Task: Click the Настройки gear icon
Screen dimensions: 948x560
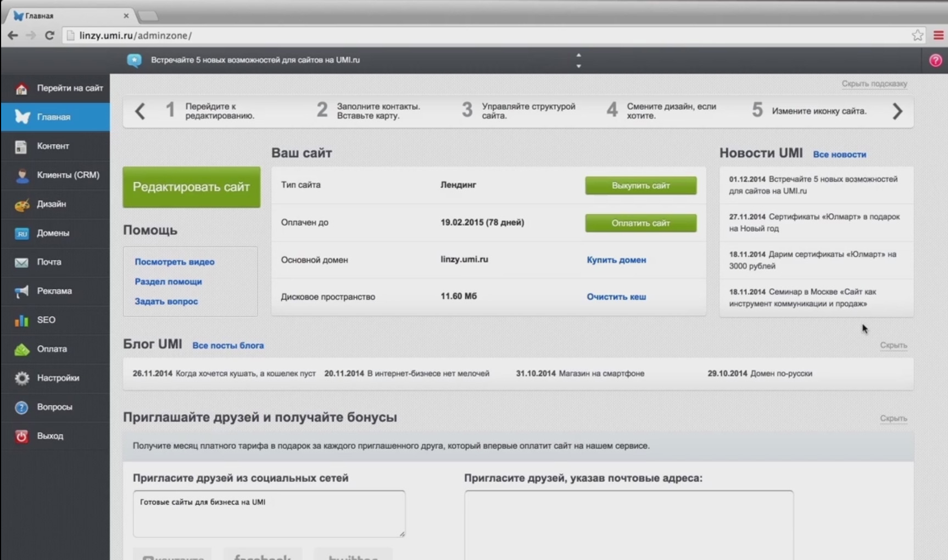Action: [21, 378]
